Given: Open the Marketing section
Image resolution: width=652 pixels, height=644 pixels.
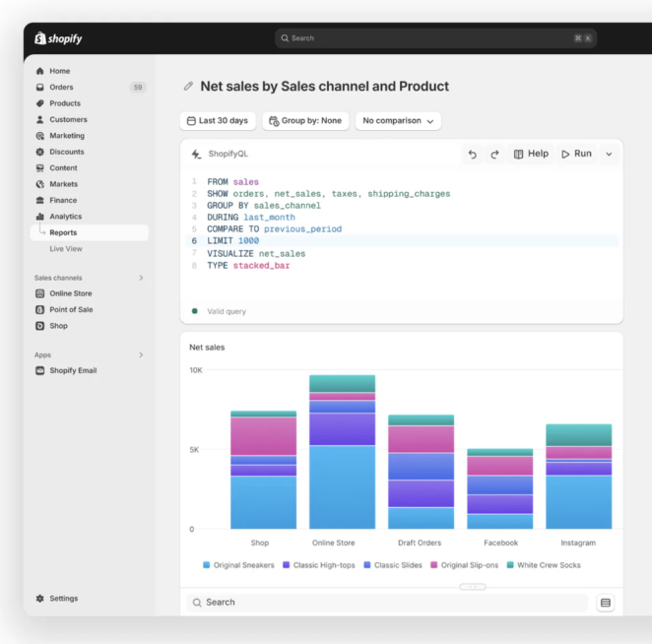Looking at the screenshot, I should click(67, 136).
